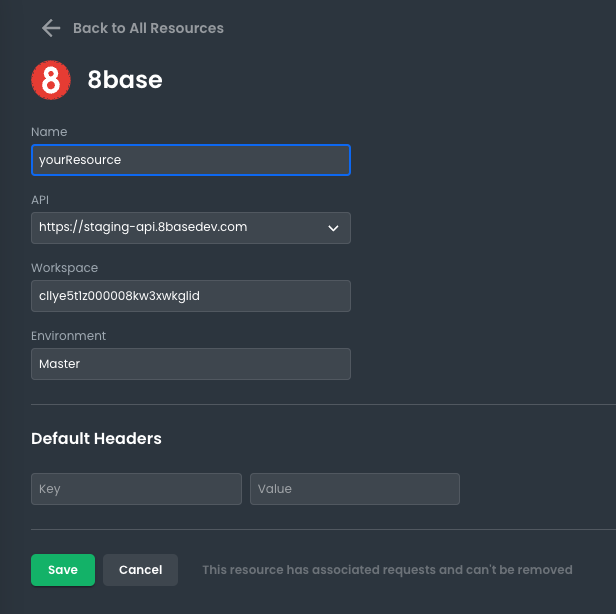Click the Environment field label
Screen dimensions: 616x614
click(x=68, y=336)
